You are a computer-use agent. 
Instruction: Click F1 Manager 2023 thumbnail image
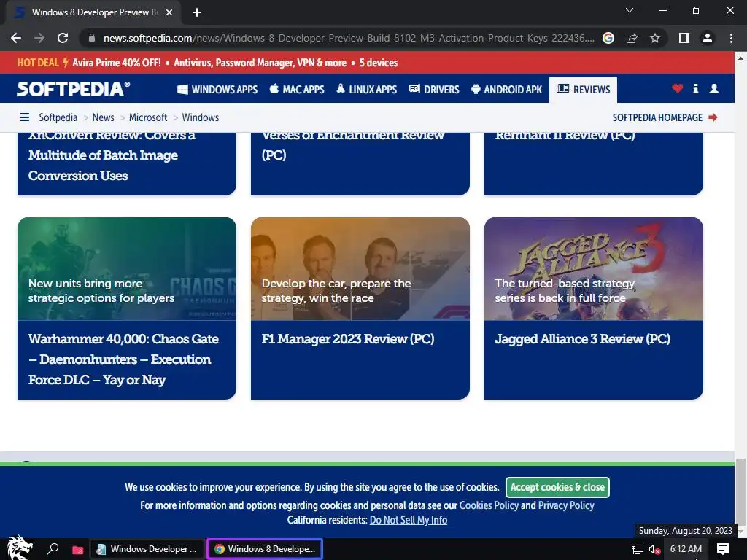pos(360,269)
